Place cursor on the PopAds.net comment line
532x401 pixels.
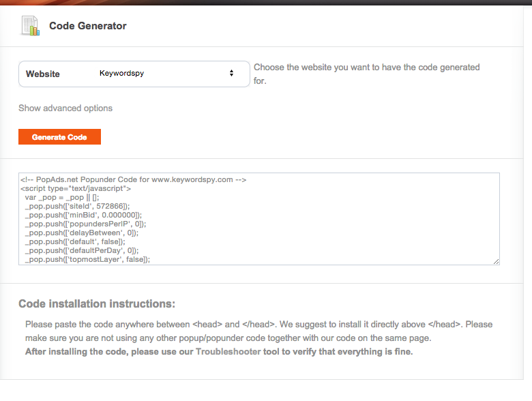click(133, 180)
